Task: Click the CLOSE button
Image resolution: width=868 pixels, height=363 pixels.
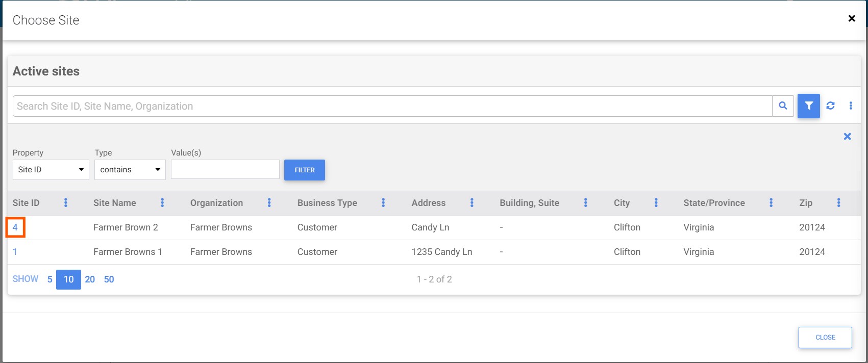Action: click(x=825, y=338)
